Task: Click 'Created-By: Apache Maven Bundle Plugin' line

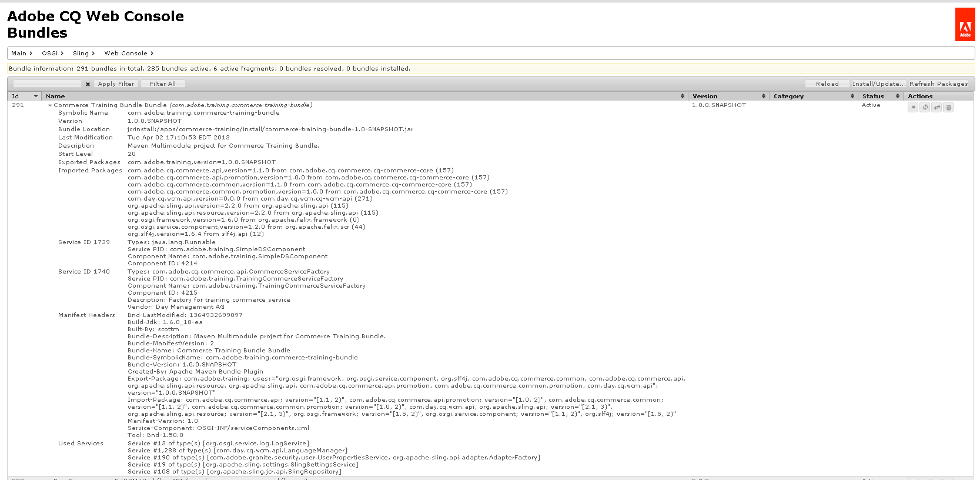Action: [x=195, y=372]
